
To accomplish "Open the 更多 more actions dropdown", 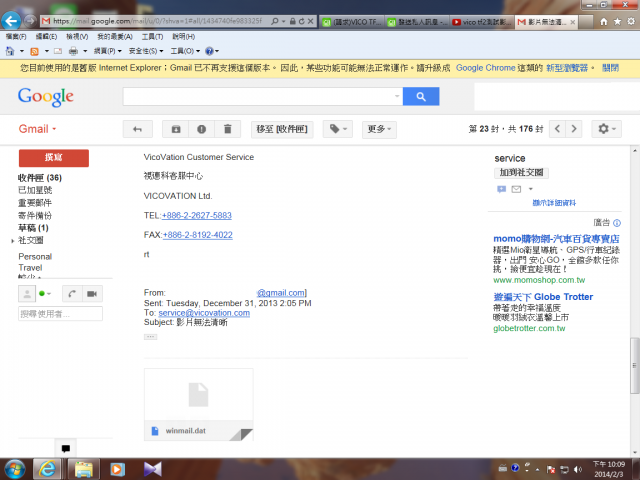I will point(379,129).
